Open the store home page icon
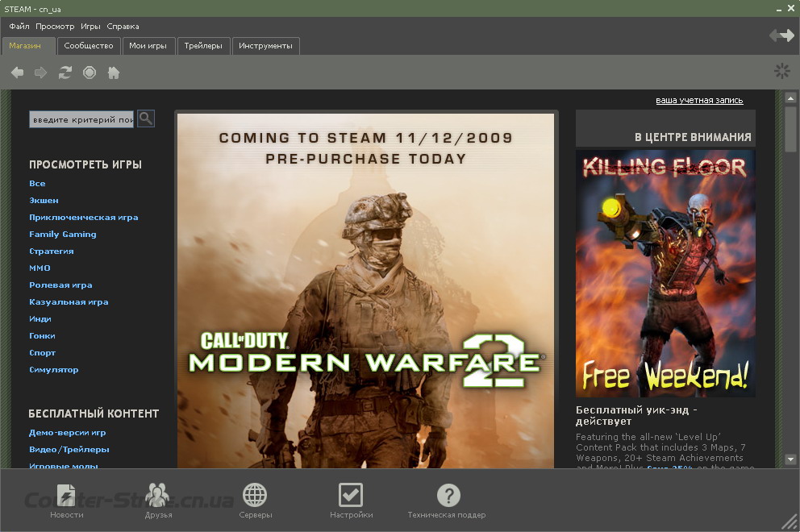This screenshot has height=532, width=800. click(113, 73)
